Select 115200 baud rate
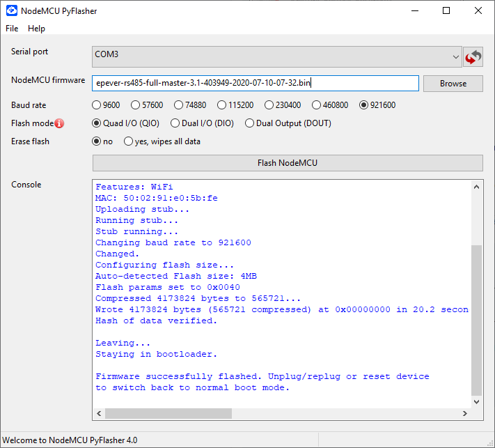Viewport: 495px width, 448px height. pyautogui.click(x=222, y=105)
